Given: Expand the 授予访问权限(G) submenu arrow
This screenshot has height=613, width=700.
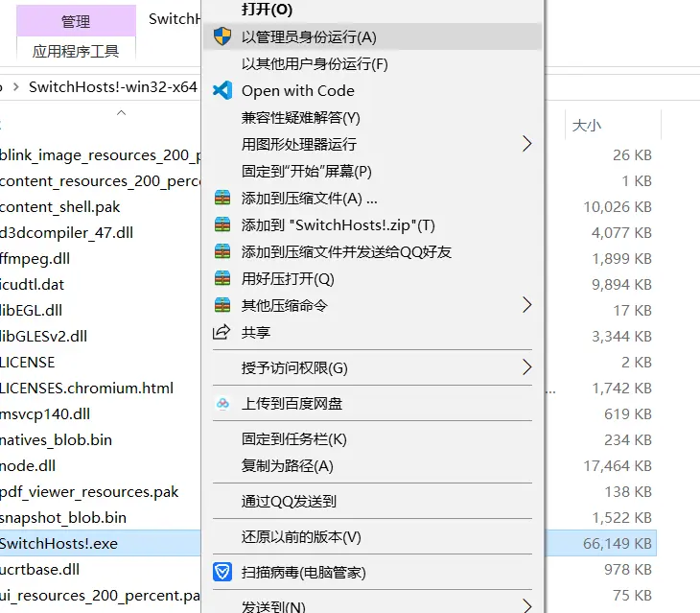Looking at the screenshot, I should point(526,367).
